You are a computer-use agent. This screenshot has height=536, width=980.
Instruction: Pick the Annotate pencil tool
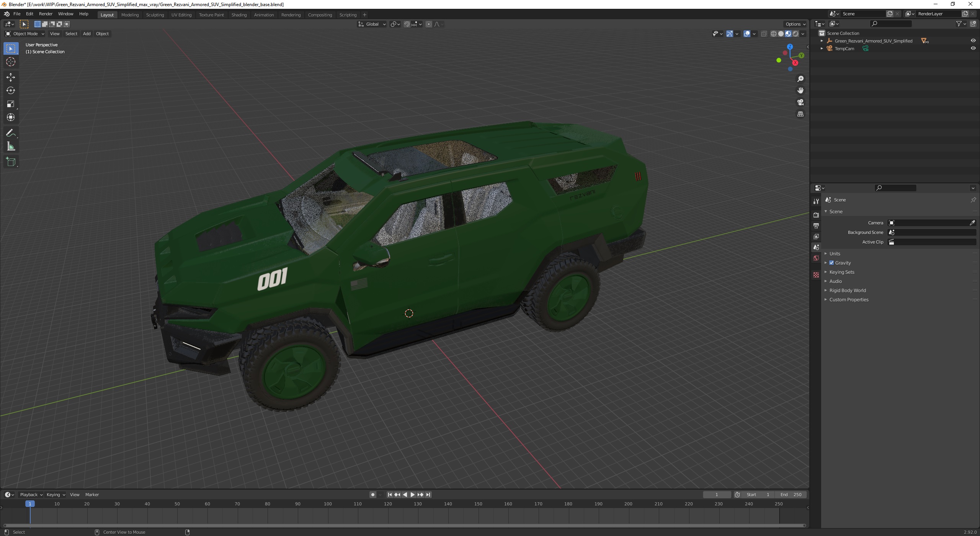coord(11,133)
